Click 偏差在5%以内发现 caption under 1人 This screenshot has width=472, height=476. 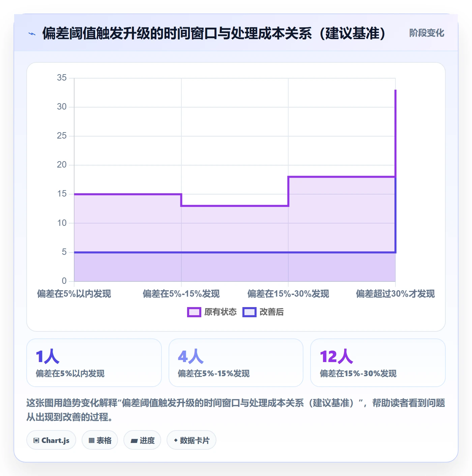70,374
